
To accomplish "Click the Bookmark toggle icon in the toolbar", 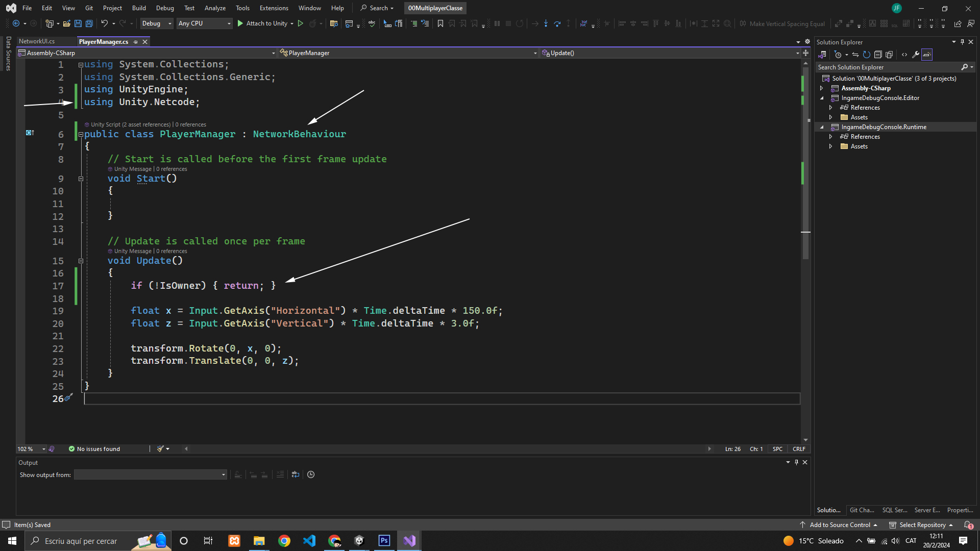I will click(x=440, y=23).
